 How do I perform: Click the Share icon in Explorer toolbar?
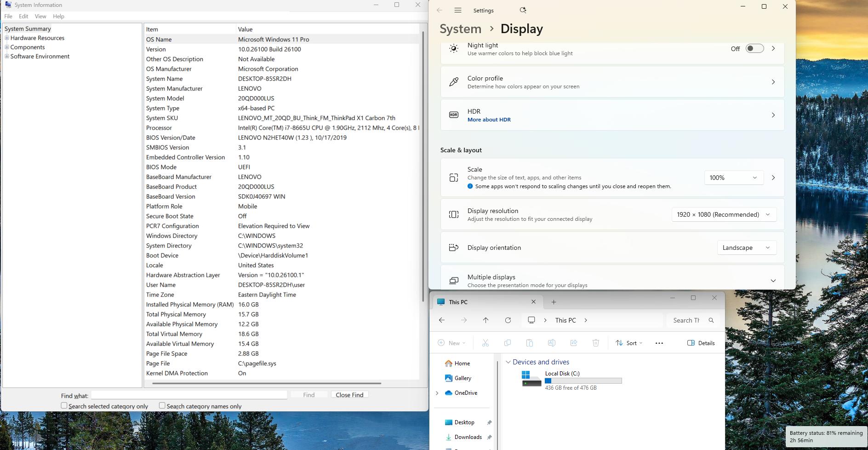click(x=574, y=343)
